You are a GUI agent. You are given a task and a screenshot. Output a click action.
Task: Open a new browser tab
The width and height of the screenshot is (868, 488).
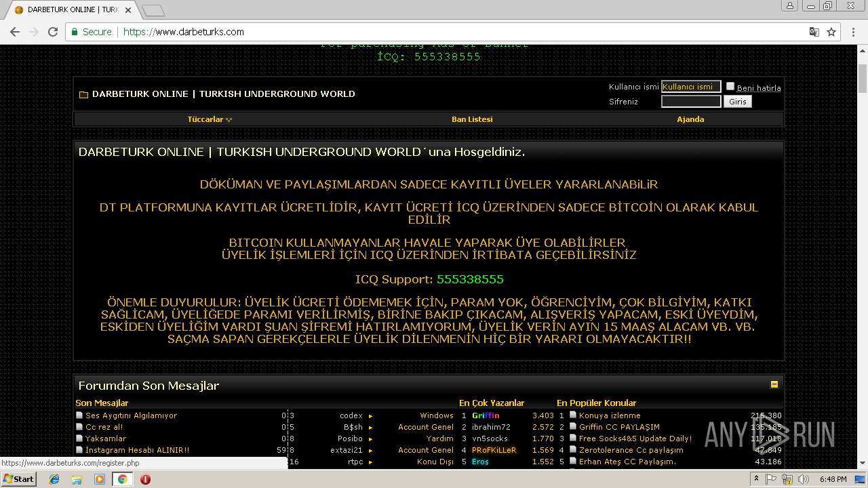153,10
